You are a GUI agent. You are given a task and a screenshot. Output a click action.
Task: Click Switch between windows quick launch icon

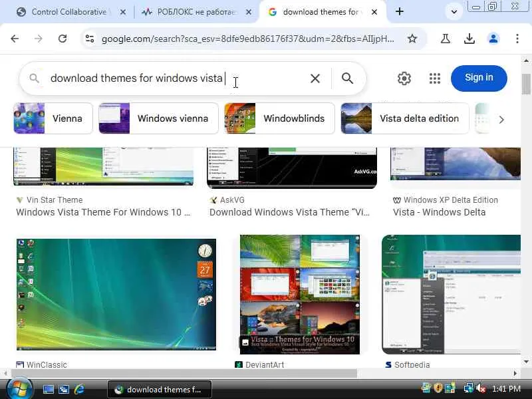click(x=63, y=389)
